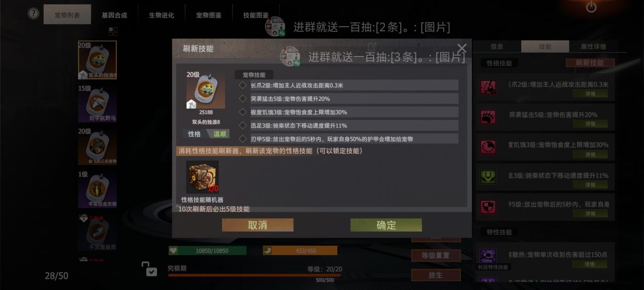Screen dimensions: 644x290
Task: Lock the 刃甲5级 skill diamond checkbox
Action: [243, 139]
